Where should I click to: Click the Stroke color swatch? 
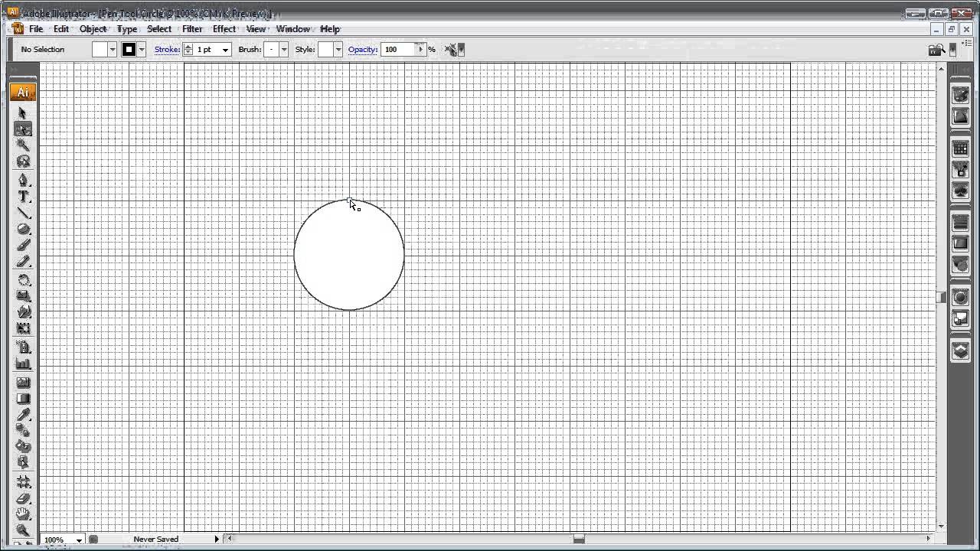(x=129, y=50)
